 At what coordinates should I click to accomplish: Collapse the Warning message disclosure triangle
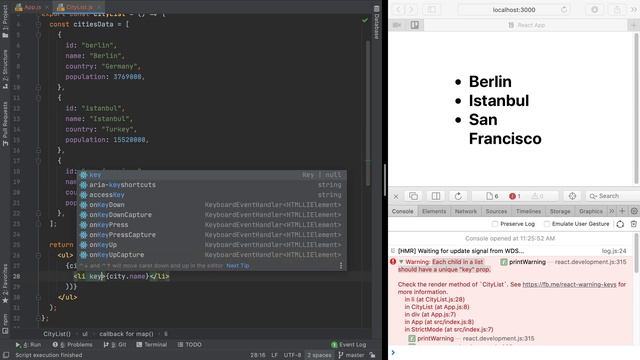[x=401, y=262]
